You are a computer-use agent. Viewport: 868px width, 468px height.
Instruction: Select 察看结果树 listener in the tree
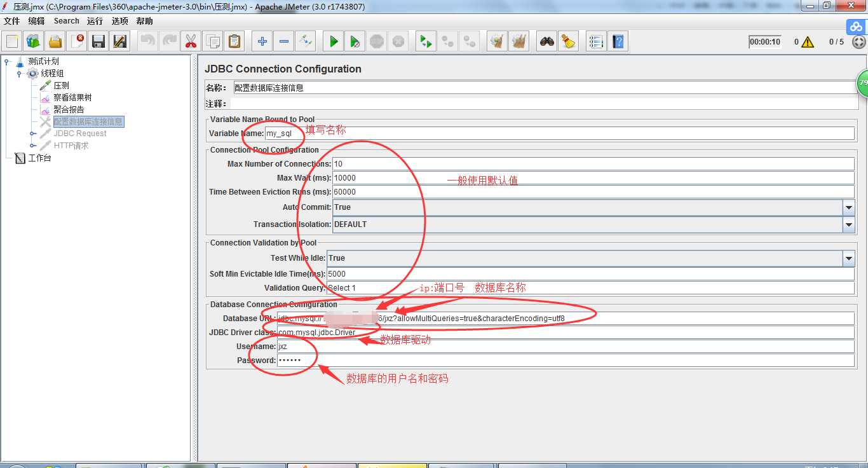pyautogui.click(x=72, y=98)
